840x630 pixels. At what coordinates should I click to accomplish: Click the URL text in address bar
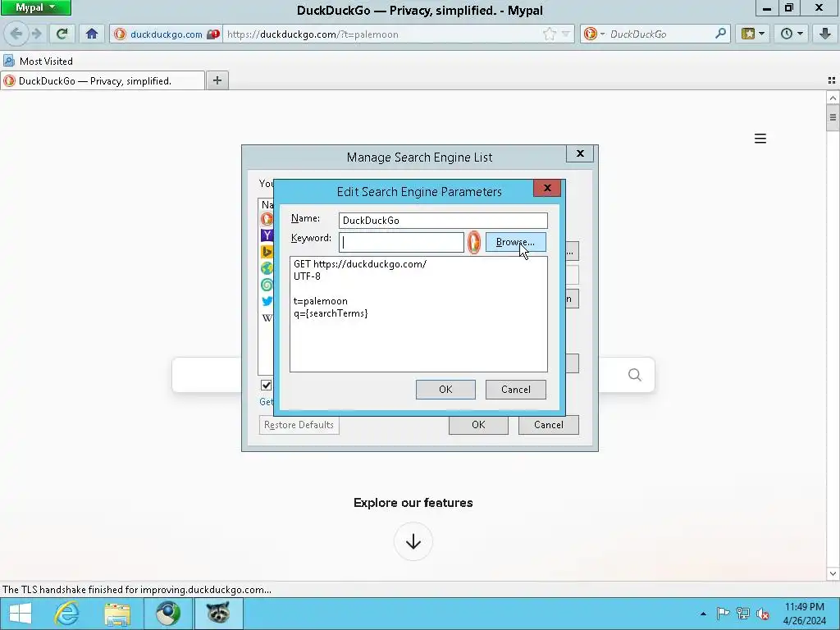tap(313, 34)
